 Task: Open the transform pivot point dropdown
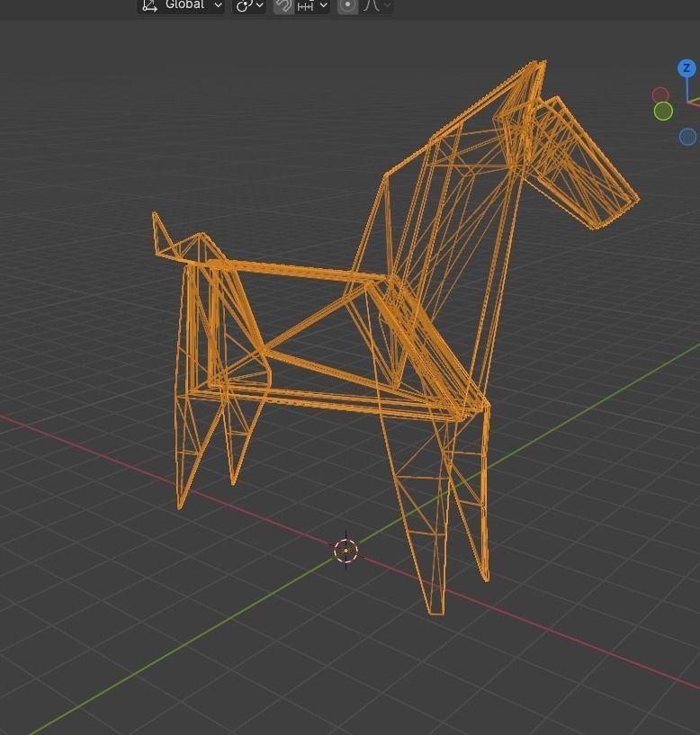249,6
